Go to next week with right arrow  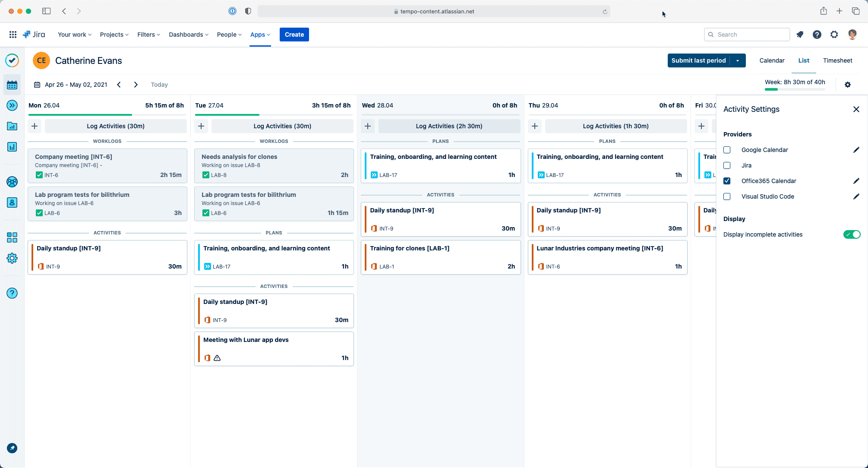[x=136, y=85]
